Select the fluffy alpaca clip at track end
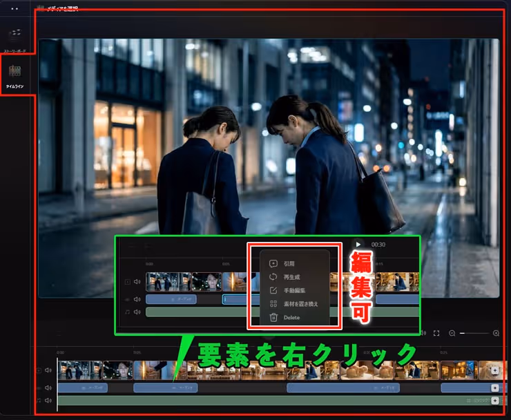This screenshot has width=511, height=420. coord(492,370)
